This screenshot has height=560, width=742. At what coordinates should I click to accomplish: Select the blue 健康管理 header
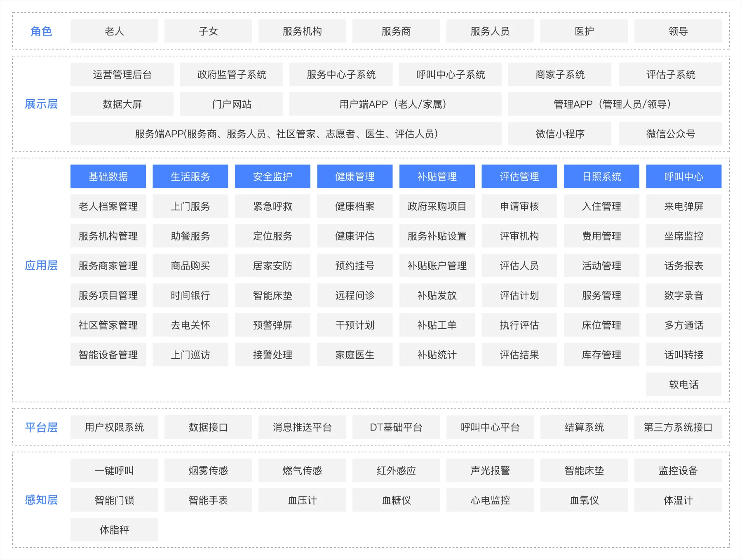pyautogui.click(x=355, y=176)
